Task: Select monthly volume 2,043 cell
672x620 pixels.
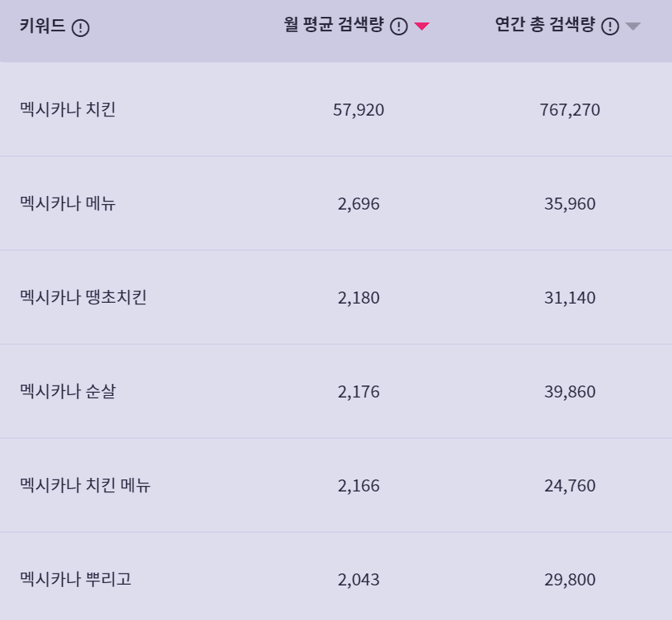Action: 359,580
